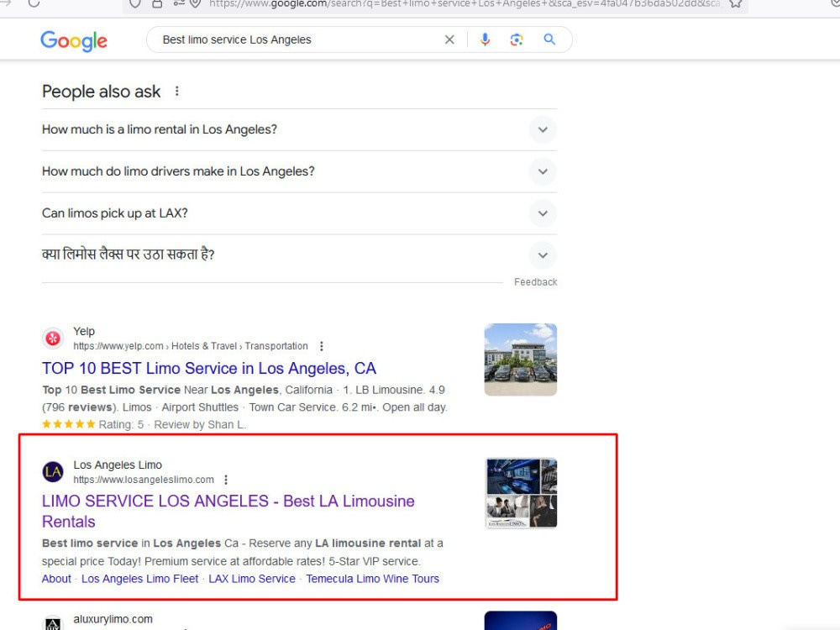Click the Yelp favicon icon
Image resolution: width=840 pixels, height=630 pixels.
coord(53,338)
